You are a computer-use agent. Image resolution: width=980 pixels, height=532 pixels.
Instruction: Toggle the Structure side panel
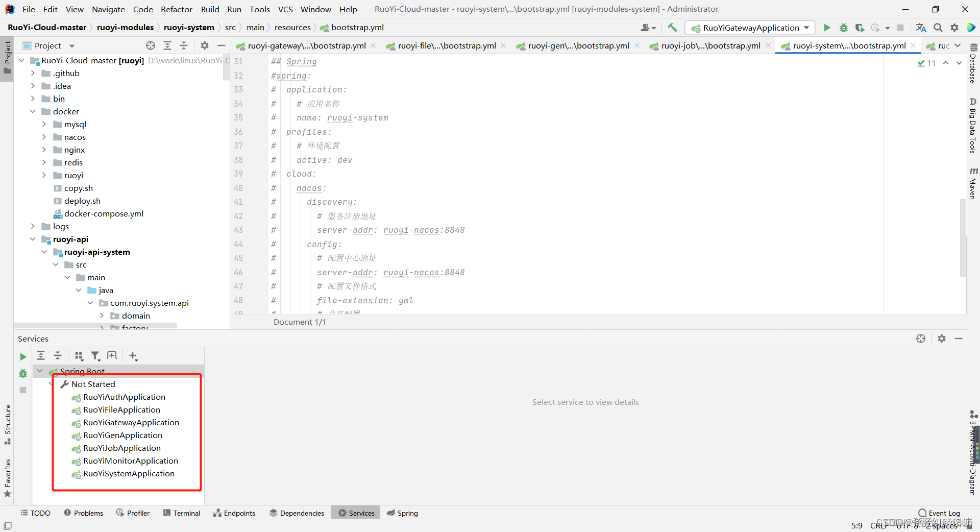(x=7, y=424)
